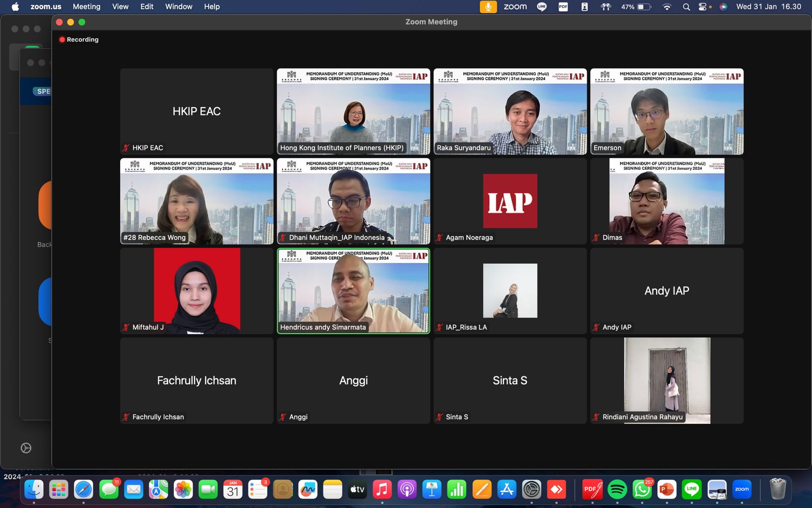812x508 pixels.
Task: Click the Recording indicator
Action: click(79, 40)
